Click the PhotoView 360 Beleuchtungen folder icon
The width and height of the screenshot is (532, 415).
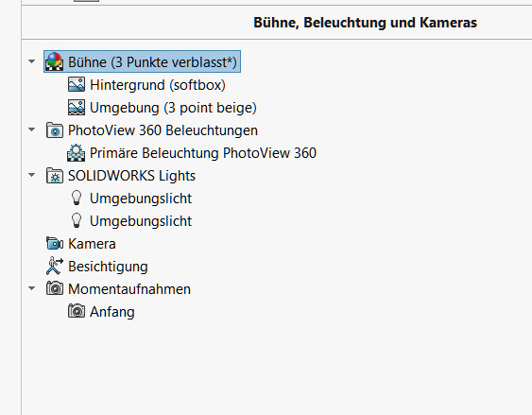55,130
